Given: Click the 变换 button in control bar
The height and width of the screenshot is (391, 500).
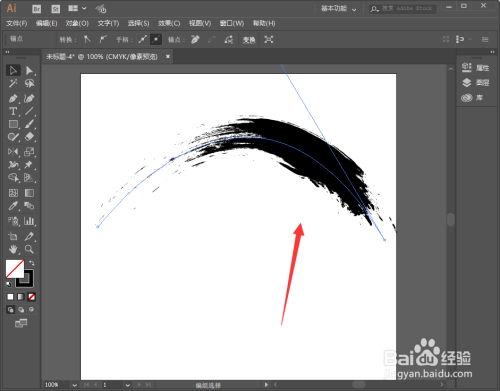Looking at the screenshot, I should [249, 40].
